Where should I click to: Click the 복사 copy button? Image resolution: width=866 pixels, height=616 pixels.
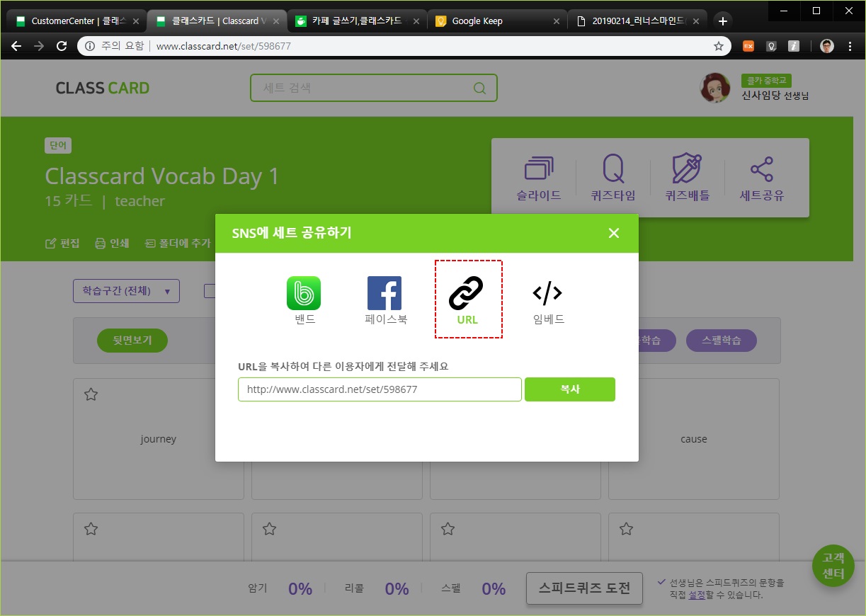pos(570,389)
